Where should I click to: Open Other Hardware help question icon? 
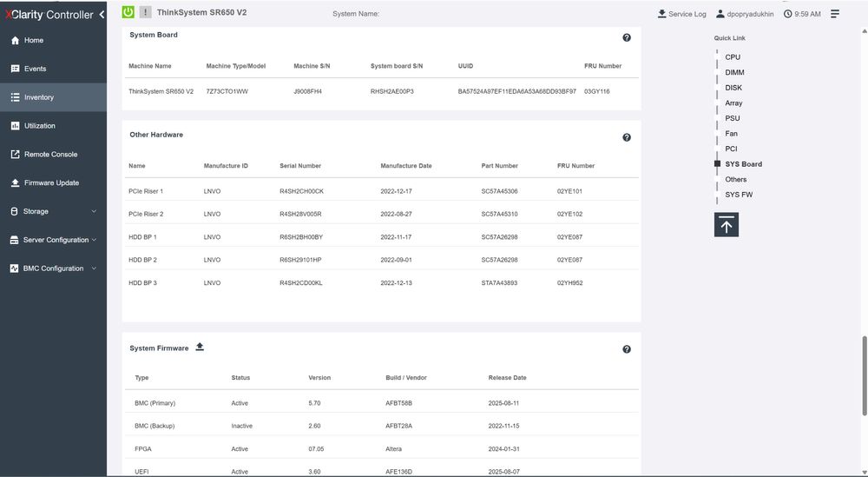click(626, 137)
